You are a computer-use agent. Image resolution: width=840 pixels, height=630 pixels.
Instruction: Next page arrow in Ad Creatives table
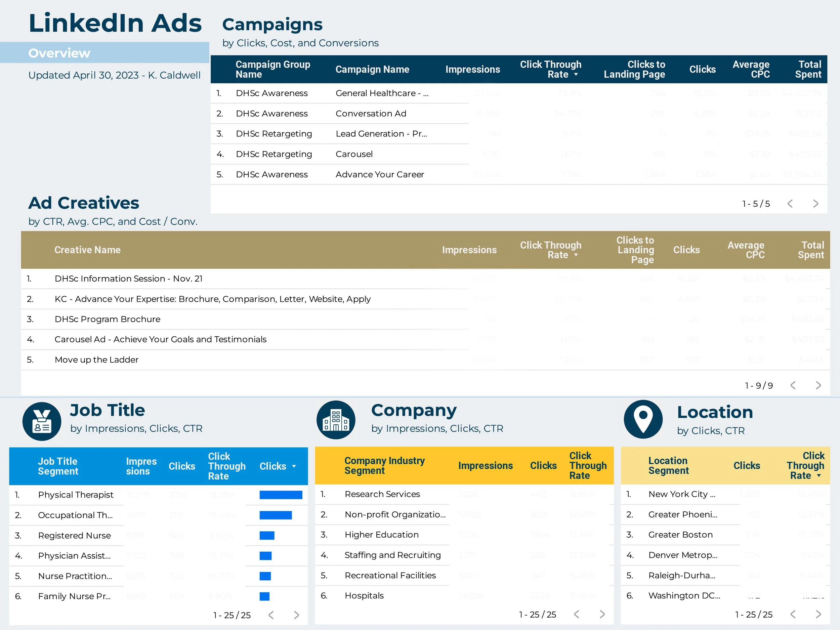click(x=818, y=385)
